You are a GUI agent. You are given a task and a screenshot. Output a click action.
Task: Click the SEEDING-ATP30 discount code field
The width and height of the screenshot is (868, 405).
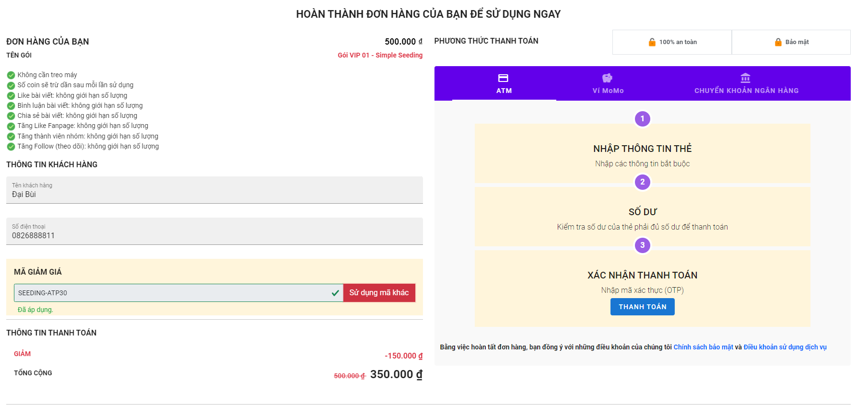pyautogui.click(x=173, y=293)
